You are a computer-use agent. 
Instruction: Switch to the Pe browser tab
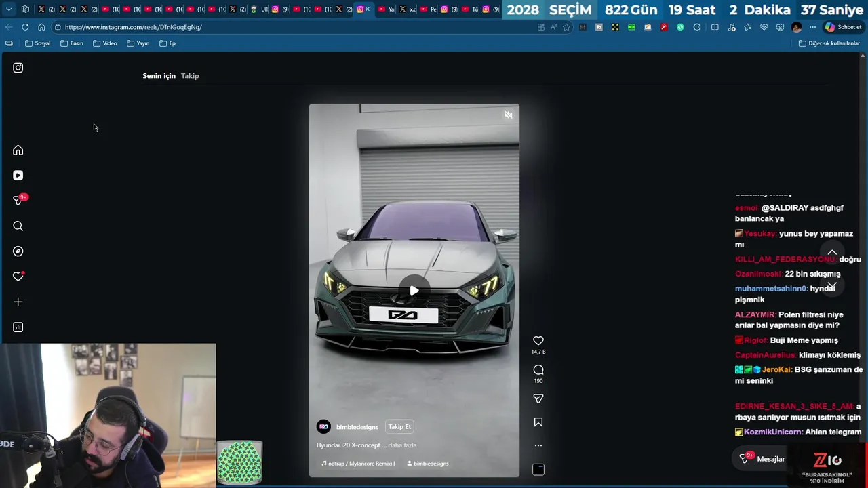[x=429, y=9]
